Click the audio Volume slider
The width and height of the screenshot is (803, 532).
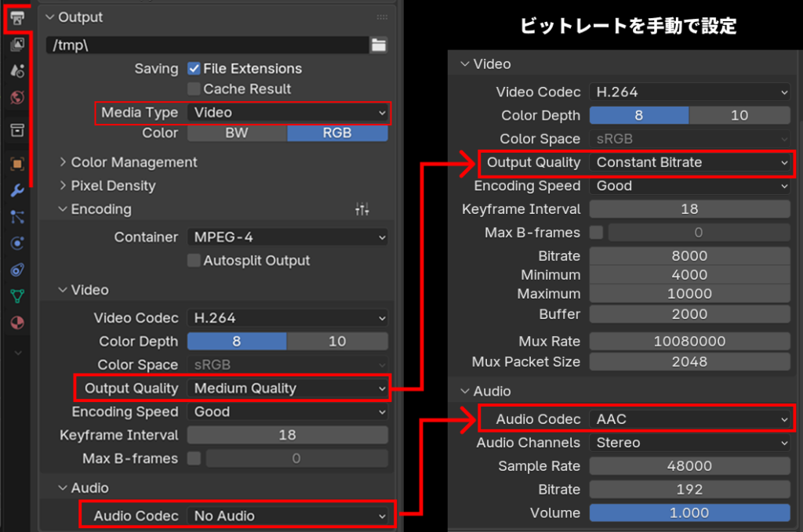[x=689, y=513]
